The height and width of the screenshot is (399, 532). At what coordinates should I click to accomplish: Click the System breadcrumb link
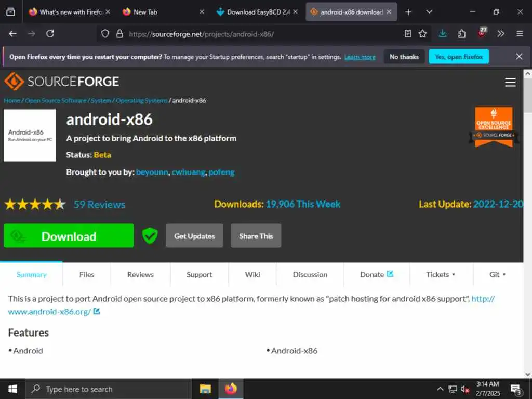point(101,100)
